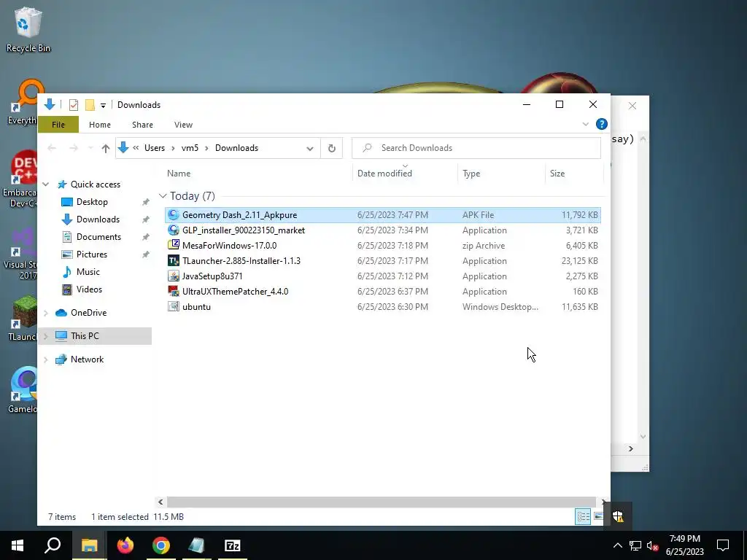This screenshot has height=560, width=747.
Task: Open Videos in the navigation pane
Action: pyautogui.click(x=89, y=289)
